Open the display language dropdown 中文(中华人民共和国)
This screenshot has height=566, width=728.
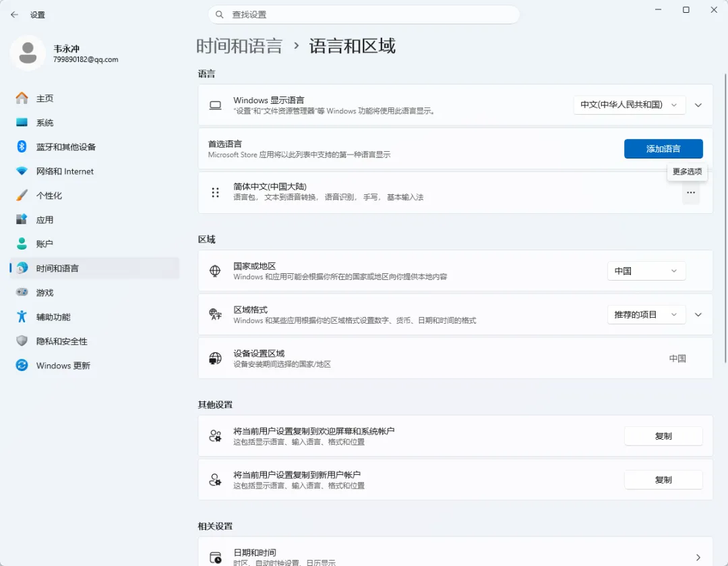tap(629, 105)
